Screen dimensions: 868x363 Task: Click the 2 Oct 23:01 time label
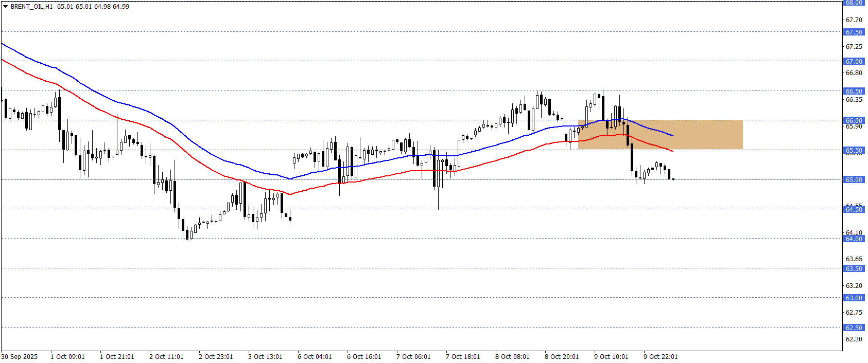tap(216, 357)
